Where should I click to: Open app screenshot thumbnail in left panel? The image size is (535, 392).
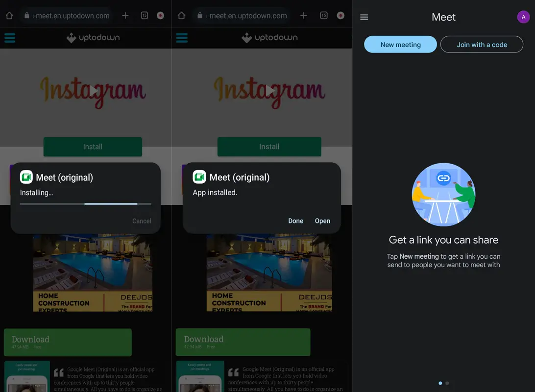tap(27, 377)
